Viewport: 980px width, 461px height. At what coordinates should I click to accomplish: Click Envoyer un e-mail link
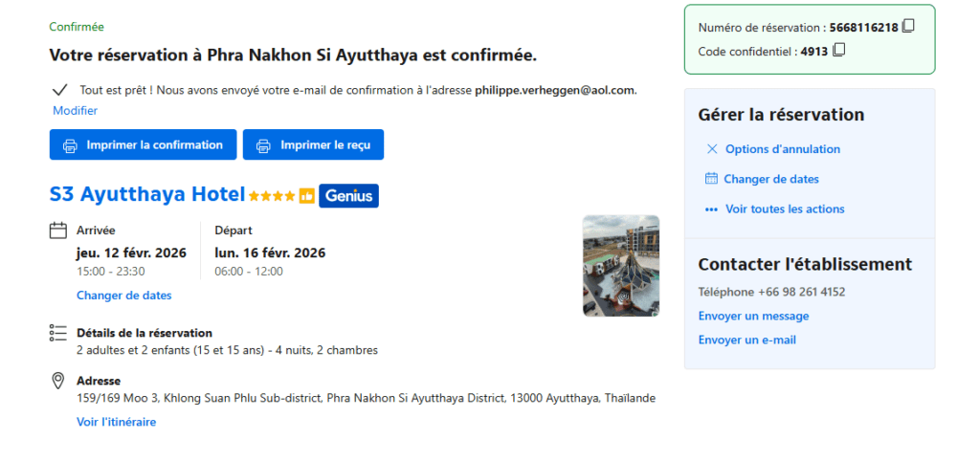(x=746, y=340)
